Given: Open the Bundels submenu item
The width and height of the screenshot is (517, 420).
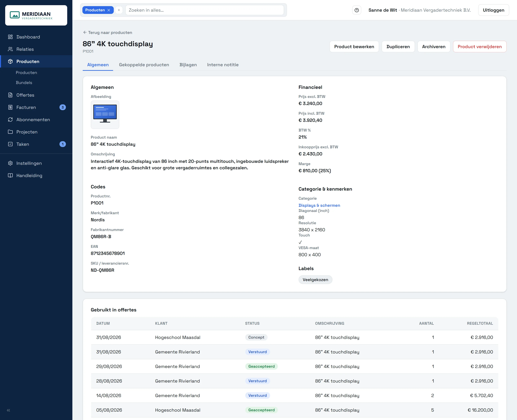Looking at the screenshot, I should (x=24, y=83).
